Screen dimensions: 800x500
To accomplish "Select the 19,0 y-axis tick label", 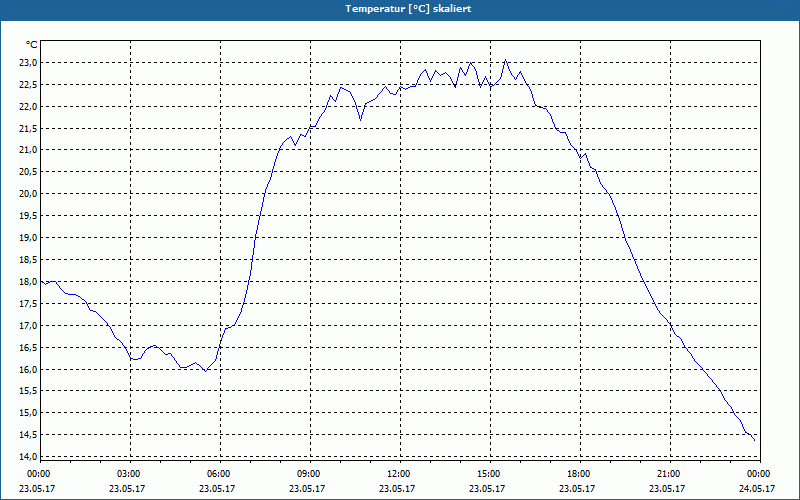I will coord(29,238).
